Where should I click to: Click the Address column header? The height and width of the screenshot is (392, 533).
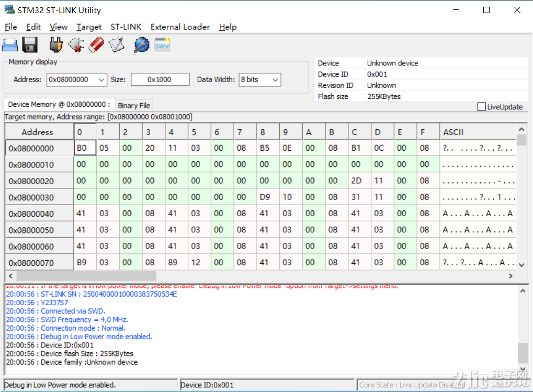[x=39, y=132]
